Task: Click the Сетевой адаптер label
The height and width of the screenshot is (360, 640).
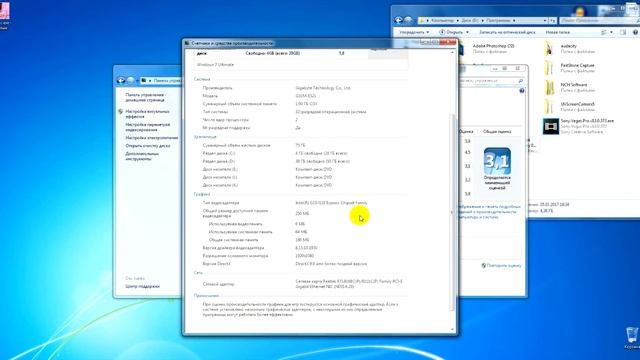Action: [x=218, y=284]
